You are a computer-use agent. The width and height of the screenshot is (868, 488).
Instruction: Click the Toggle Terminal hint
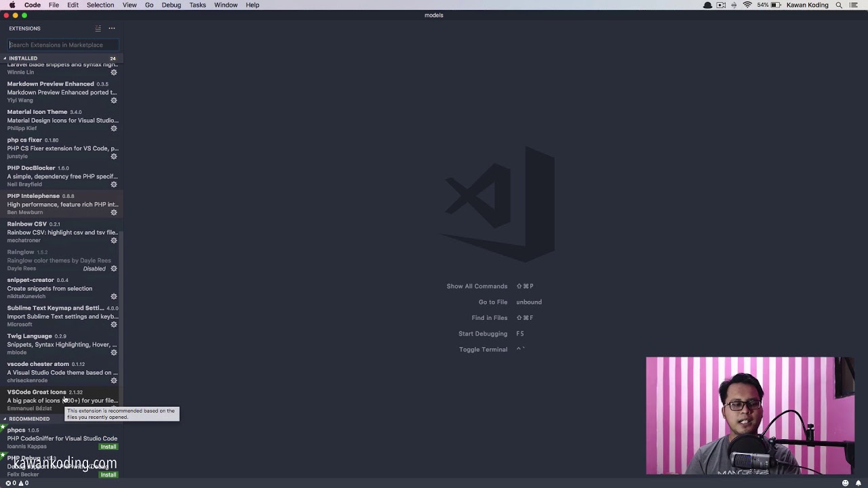point(483,350)
